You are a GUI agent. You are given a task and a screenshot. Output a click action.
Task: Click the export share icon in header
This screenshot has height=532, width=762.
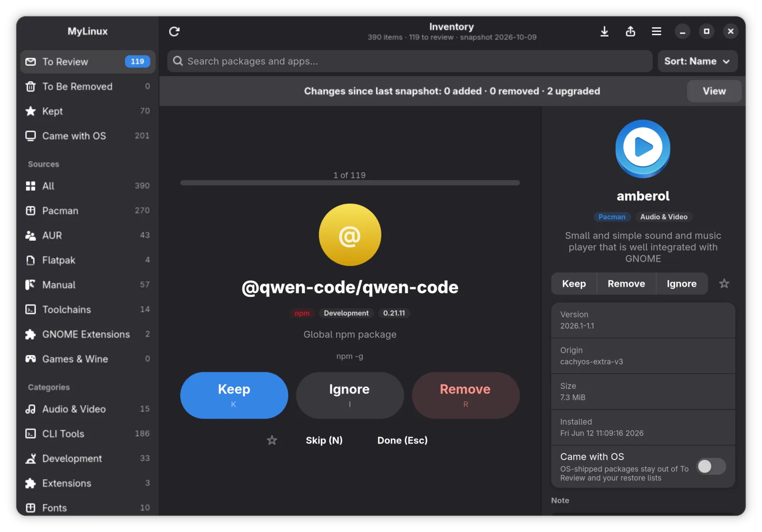pyautogui.click(x=631, y=31)
